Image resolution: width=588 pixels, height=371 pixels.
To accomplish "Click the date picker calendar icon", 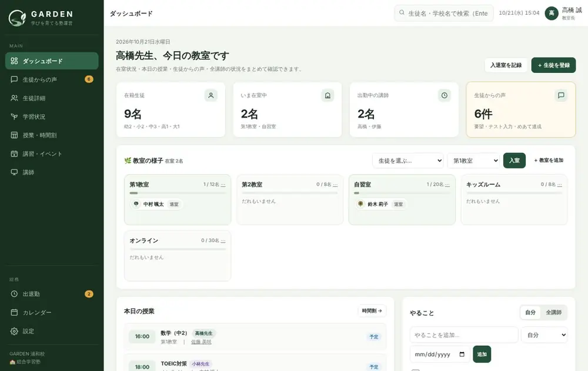I will [462, 354].
